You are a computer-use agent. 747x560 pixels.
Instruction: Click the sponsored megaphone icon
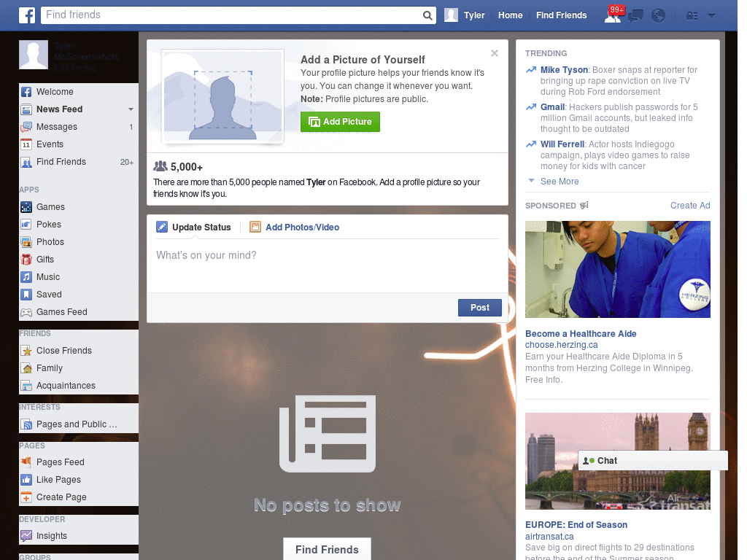(x=584, y=206)
